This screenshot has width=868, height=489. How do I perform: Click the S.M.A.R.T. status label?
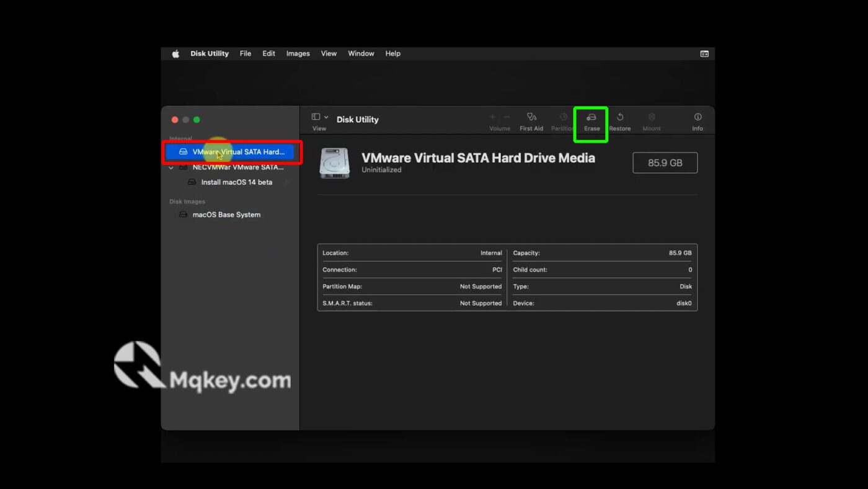click(x=347, y=304)
